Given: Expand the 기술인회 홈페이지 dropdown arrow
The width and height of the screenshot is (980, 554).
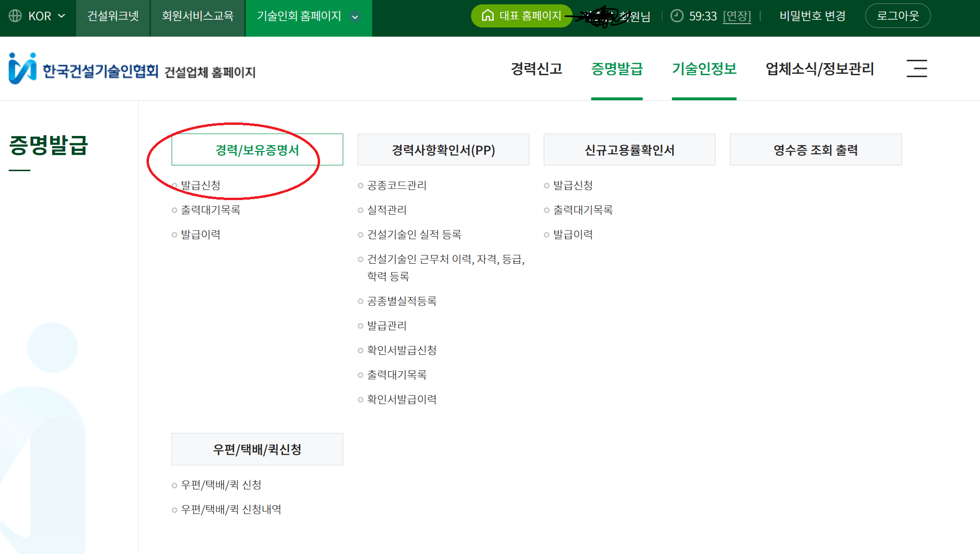Looking at the screenshot, I should coord(355,17).
